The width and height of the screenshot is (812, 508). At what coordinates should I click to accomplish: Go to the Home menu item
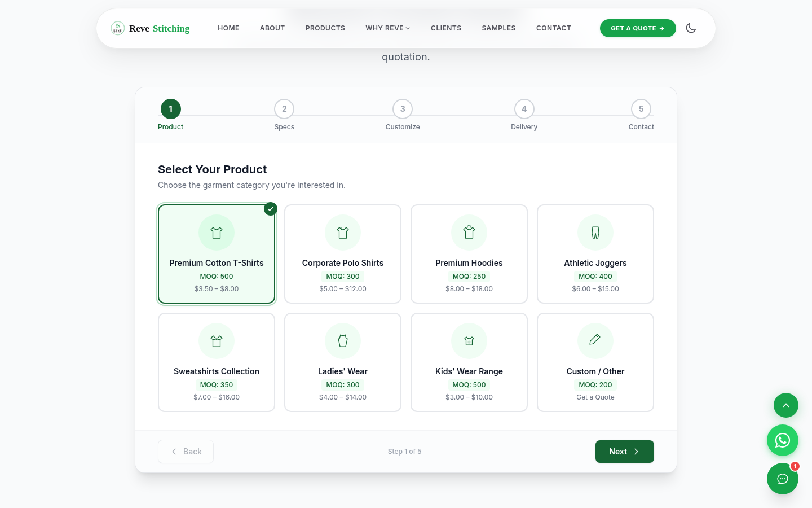[x=228, y=28]
